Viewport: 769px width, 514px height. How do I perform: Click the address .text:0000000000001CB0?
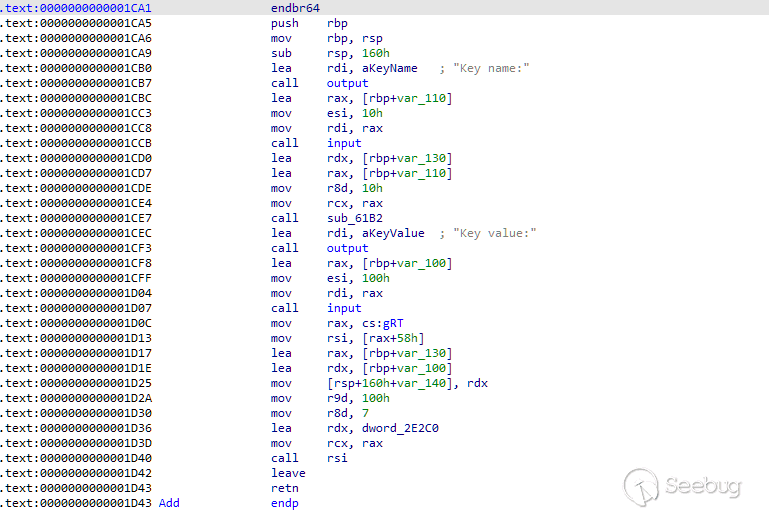click(76, 68)
